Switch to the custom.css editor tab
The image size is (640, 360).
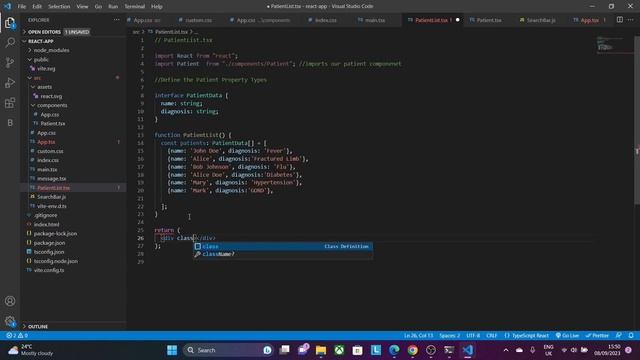(198, 20)
